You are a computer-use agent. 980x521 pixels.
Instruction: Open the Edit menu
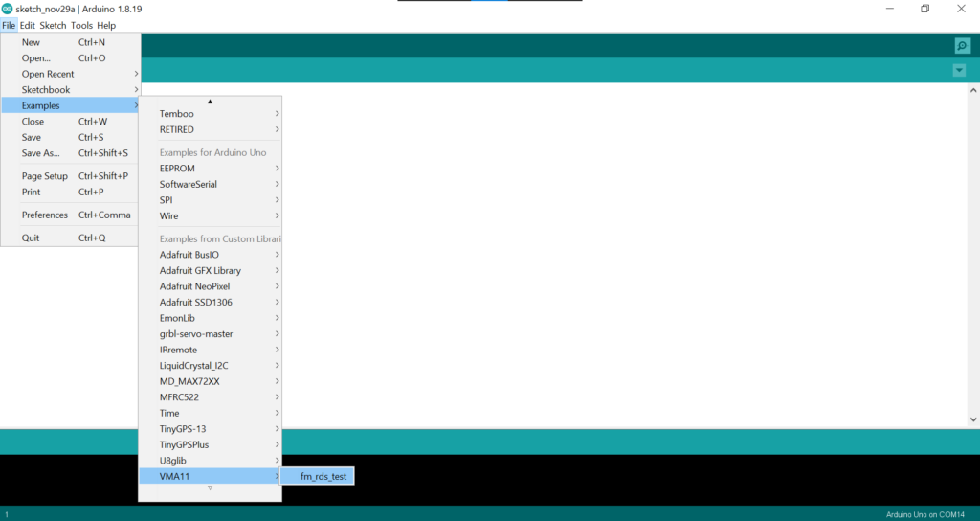pyautogui.click(x=28, y=25)
